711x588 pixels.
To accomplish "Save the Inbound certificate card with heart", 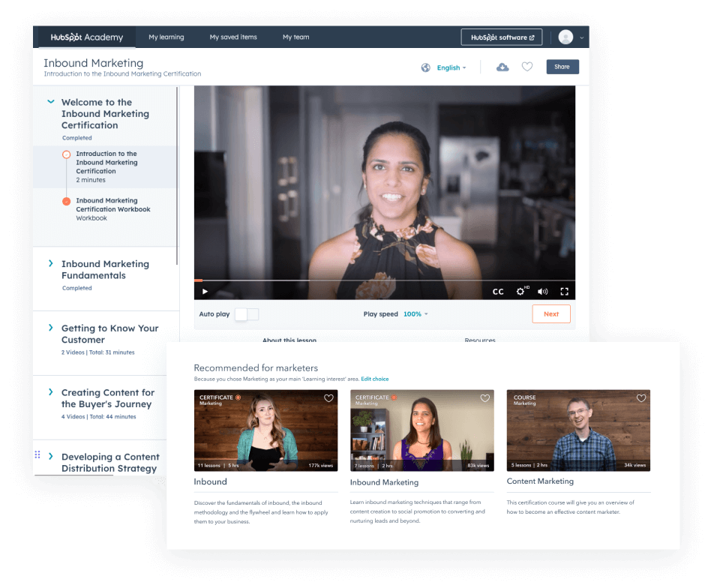I will (328, 399).
